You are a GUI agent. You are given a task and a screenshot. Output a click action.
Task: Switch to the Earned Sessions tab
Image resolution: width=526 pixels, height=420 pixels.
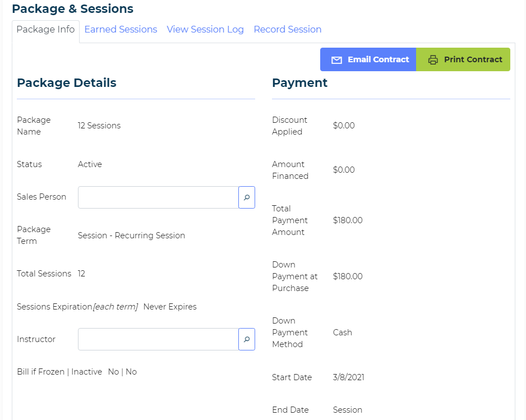(x=121, y=30)
